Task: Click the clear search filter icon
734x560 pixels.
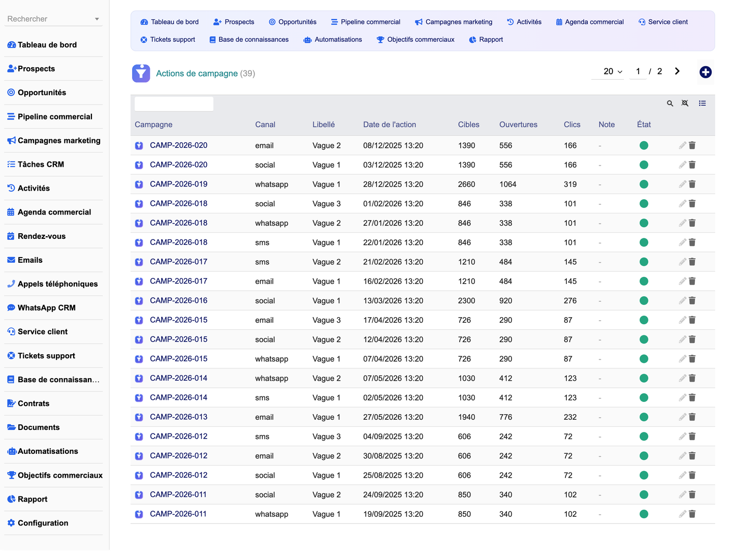Action: click(685, 104)
